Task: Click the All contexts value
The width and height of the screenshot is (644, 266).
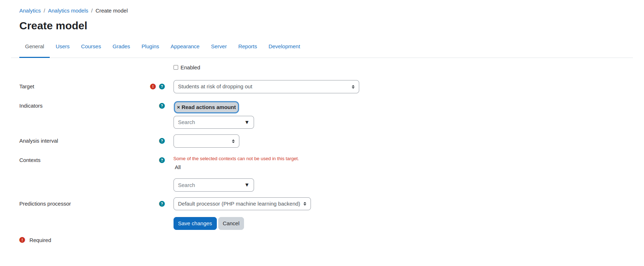Action: pos(178,167)
